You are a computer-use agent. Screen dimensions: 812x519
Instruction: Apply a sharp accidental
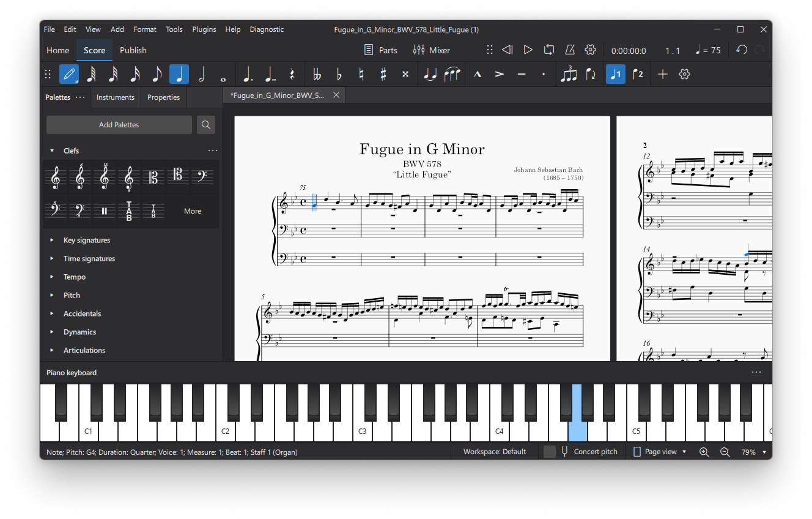click(383, 73)
